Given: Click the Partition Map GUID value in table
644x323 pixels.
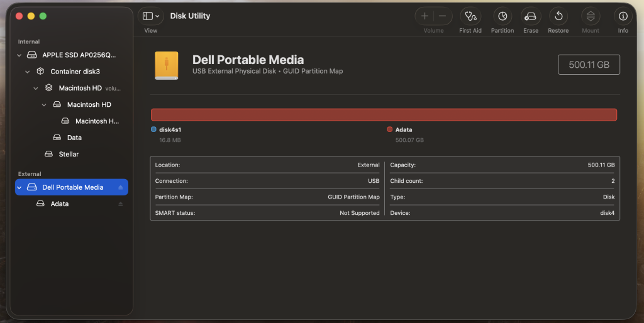Looking at the screenshot, I should 353,197.
